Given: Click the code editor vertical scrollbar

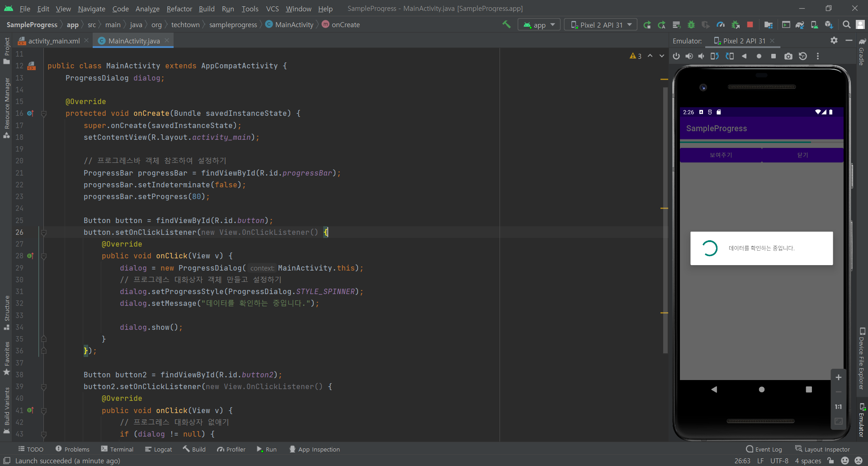Looking at the screenshot, I should [x=665, y=220].
